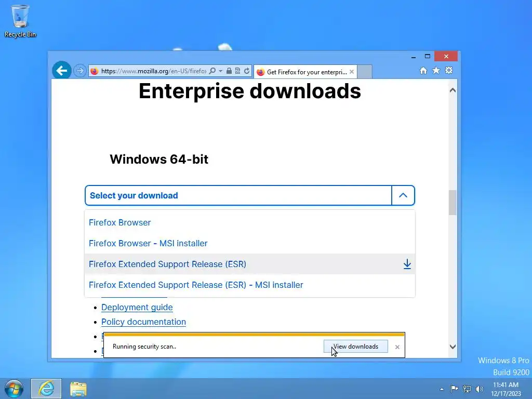Open the Recycle Bin desktop icon
Viewport: 532px width, 399px height.
pos(20,21)
